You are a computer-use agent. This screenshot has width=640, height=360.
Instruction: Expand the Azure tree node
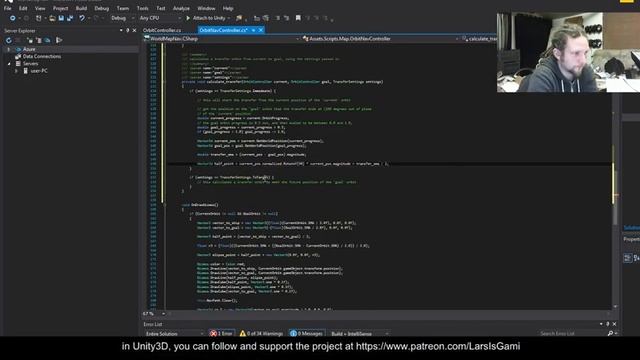click(x=9, y=49)
